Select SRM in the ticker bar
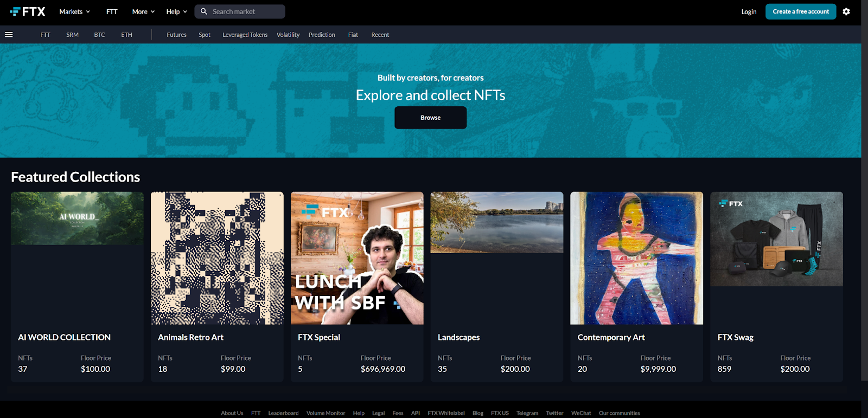868x418 pixels. point(72,35)
